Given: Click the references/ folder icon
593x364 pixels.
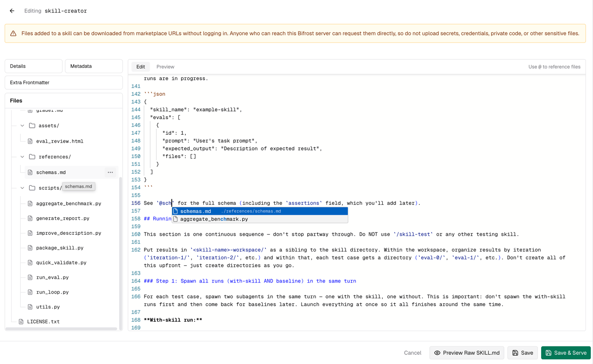Looking at the screenshot, I should coord(32,157).
